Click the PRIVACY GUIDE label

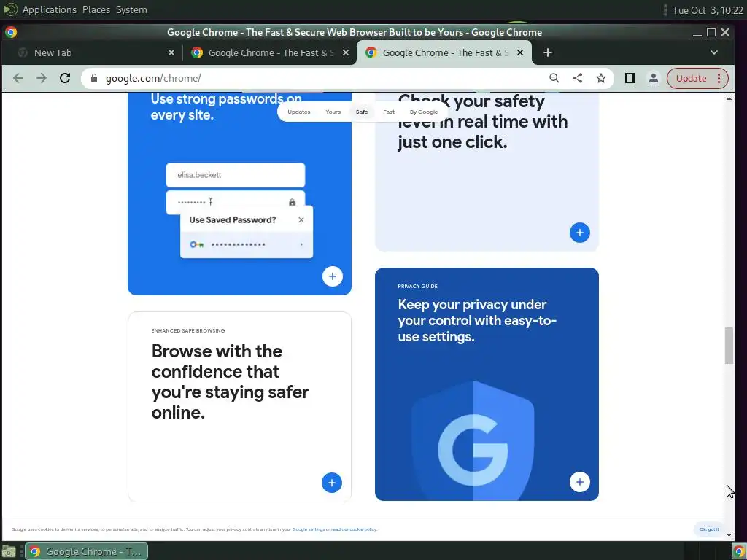(x=417, y=286)
